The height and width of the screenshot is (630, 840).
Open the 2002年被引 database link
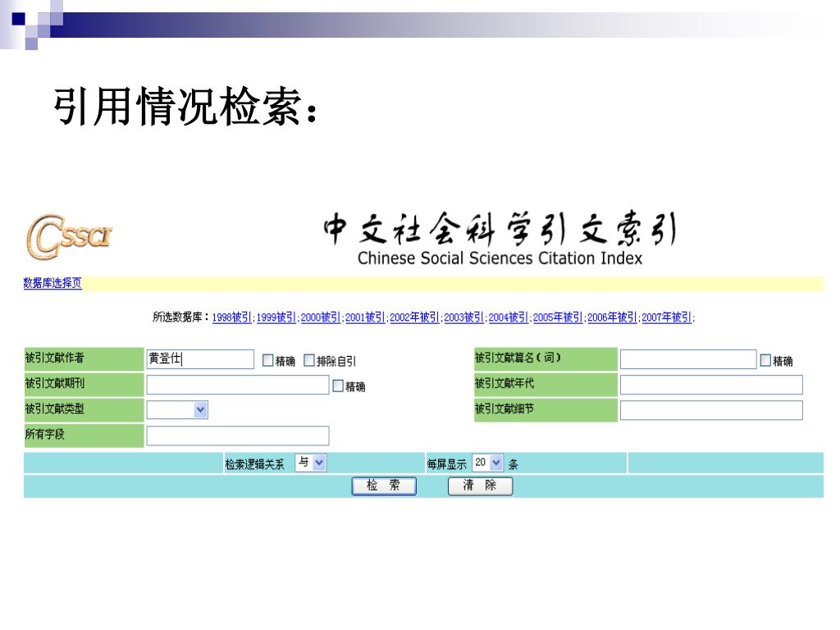click(x=414, y=317)
